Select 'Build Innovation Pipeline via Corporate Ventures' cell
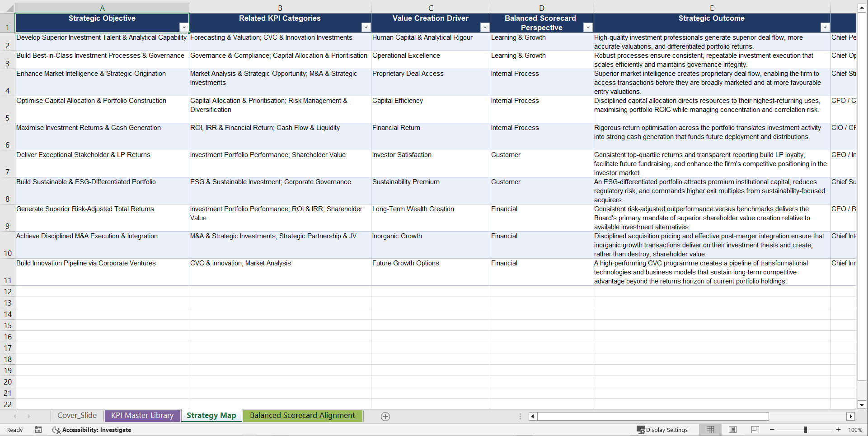The image size is (868, 436). (102, 272)
